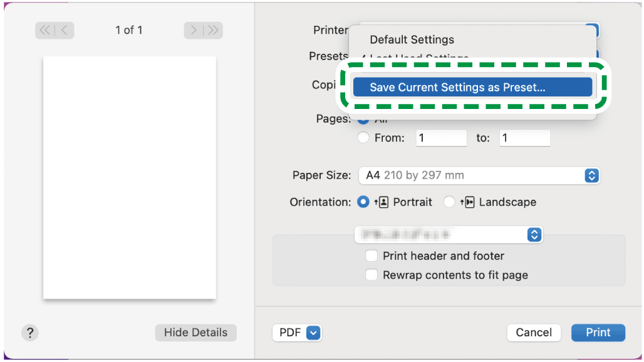Go to previous page arrow icon
Screen dimensions: 644x362
[65, 30]
